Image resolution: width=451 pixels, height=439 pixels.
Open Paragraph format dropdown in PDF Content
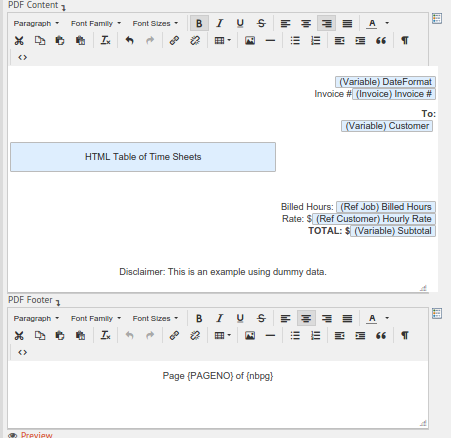click(36, 23)
